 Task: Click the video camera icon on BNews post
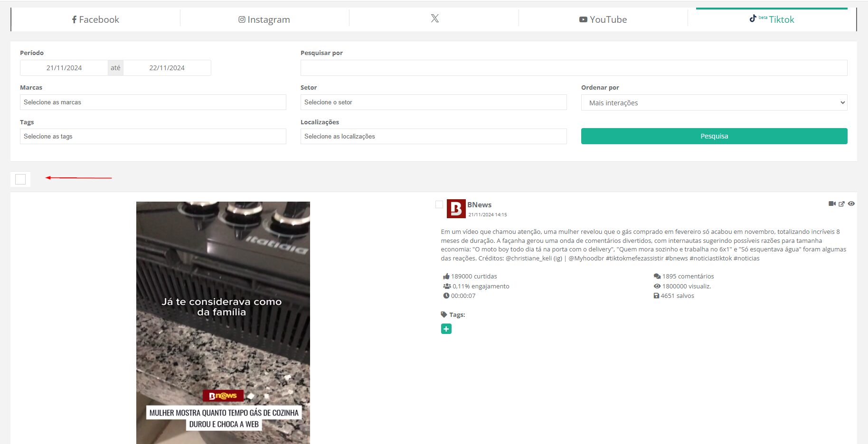832,203
